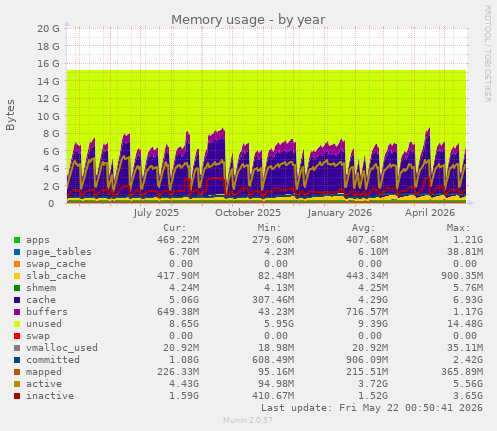Click the purple buffers legend swatch
Viewport: 497px width, 431px height.
(x=17, y=312)
